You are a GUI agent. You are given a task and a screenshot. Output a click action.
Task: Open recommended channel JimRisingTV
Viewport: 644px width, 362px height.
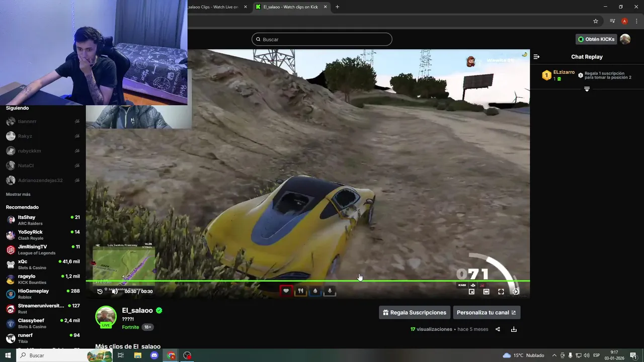coord(43,250)
